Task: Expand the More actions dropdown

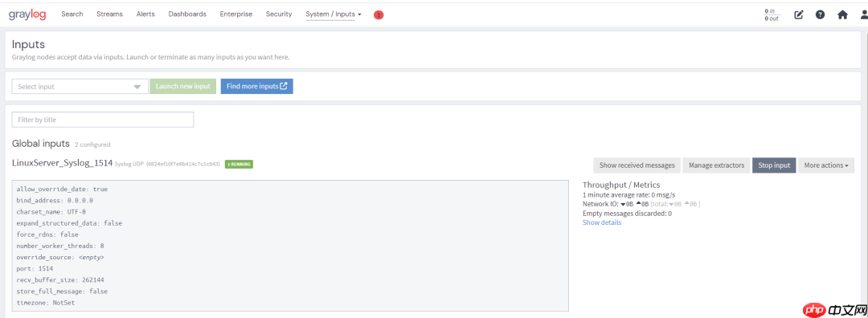Action: click(x=826, y=165)
